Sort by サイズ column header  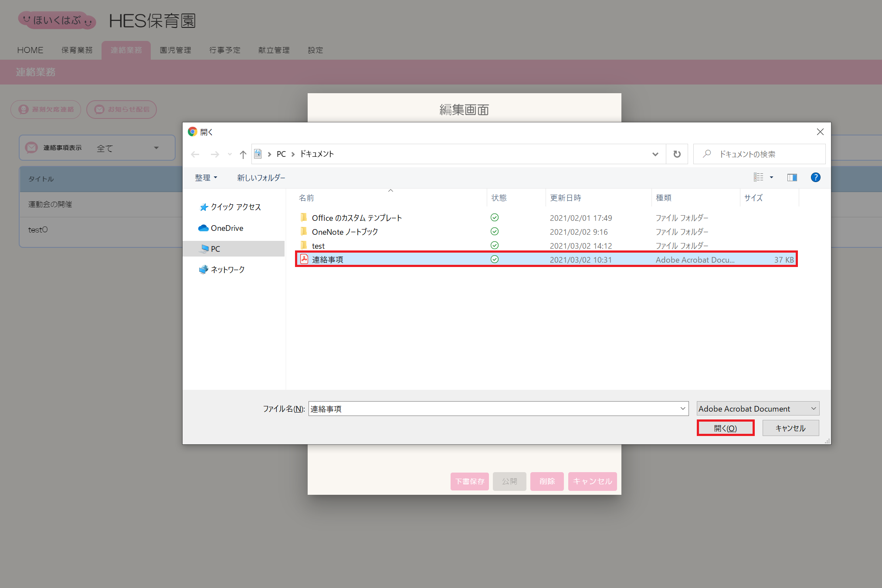pos(753,198)
